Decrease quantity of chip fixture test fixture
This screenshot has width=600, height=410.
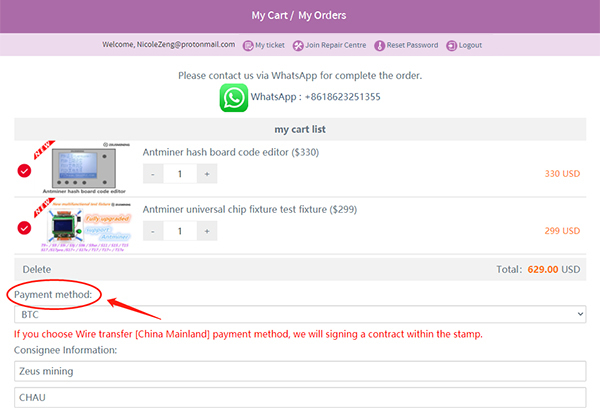tap(153, 230)
